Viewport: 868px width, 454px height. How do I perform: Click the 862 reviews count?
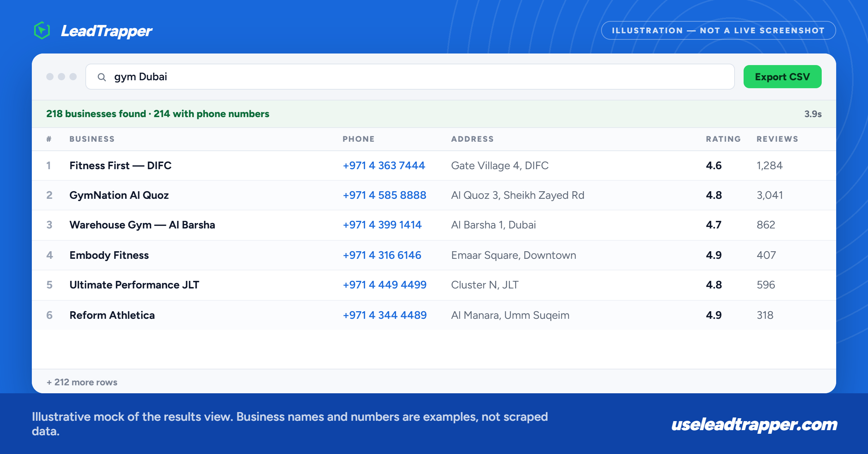[x=766, y=225]
